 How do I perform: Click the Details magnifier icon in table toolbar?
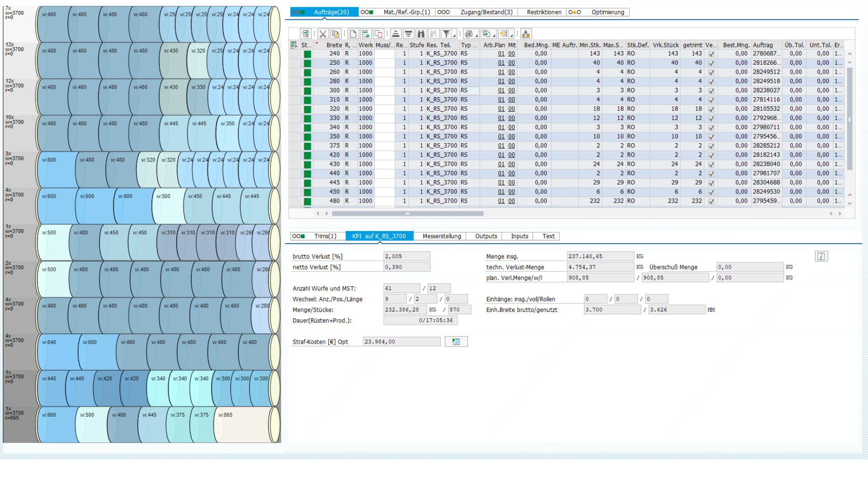306,34
